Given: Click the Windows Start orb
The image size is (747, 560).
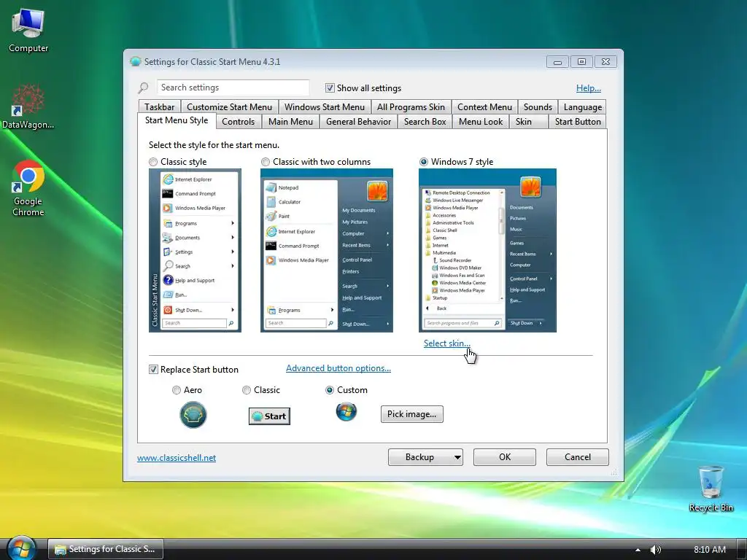Looking at the screenshot, I should (21, 548).
